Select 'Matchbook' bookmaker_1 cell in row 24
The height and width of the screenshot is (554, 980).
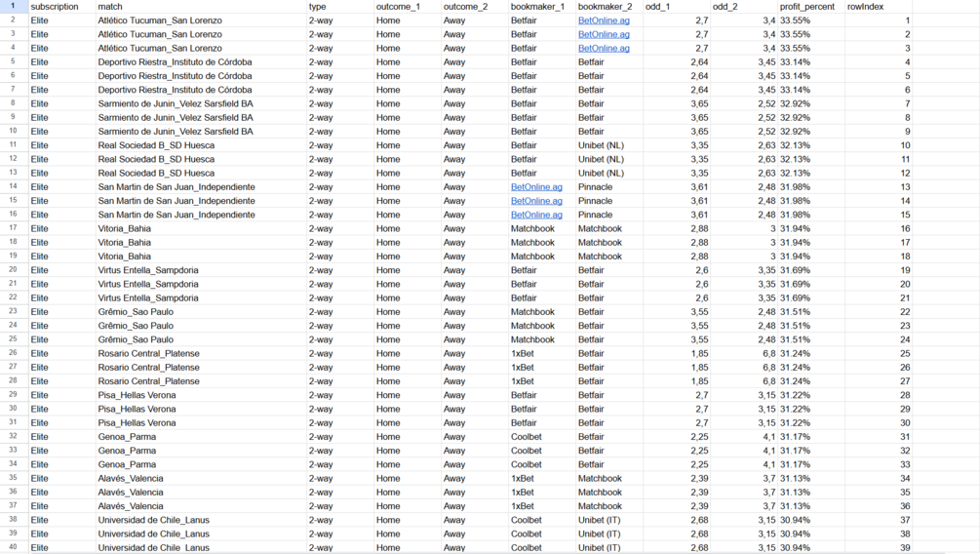click(542, 326)
